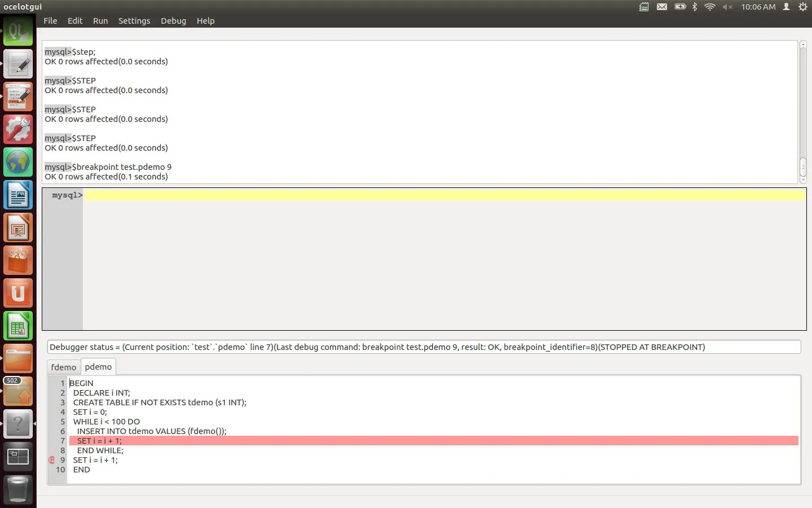812x508 pixels.
Task: Open the Trash icon in the dock
Action: (x=18, y=489)
